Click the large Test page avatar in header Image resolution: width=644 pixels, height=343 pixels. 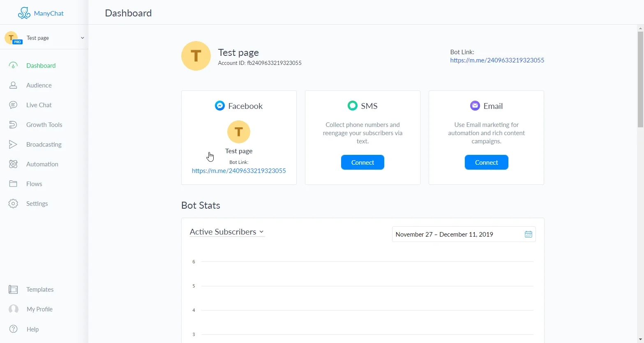(196, 56)
